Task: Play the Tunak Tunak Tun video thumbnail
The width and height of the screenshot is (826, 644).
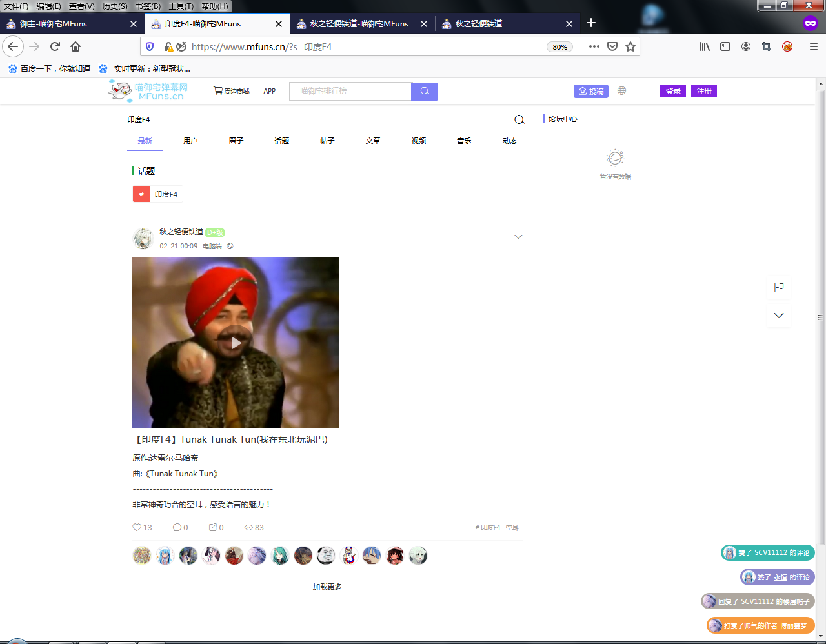Action: pos(236,343)
